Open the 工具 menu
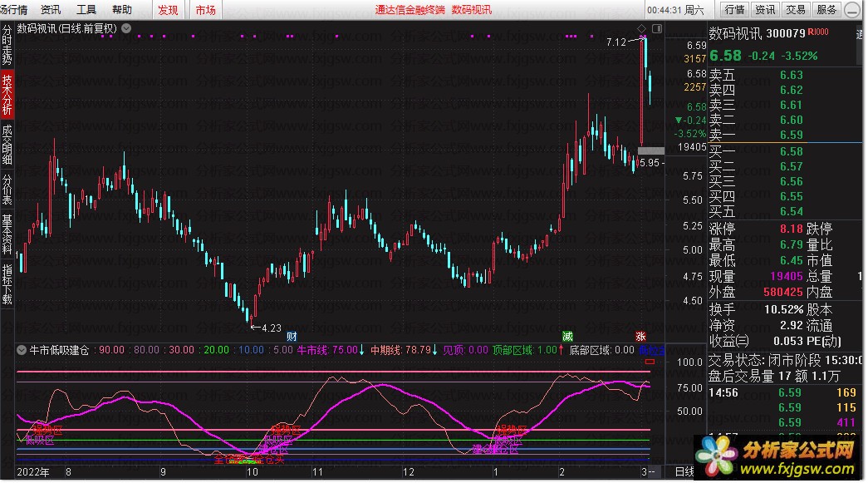The height and width of the screenshot is (483, 868). (x=86, y=9)
